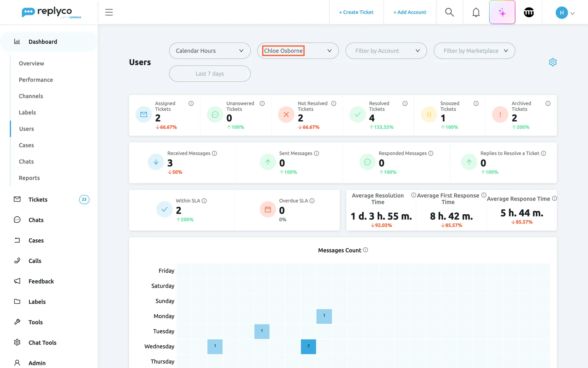This screenshot has height=368, width=588.
Task: Click info icon for Average Resolution Time
Action: click(414, 195)
